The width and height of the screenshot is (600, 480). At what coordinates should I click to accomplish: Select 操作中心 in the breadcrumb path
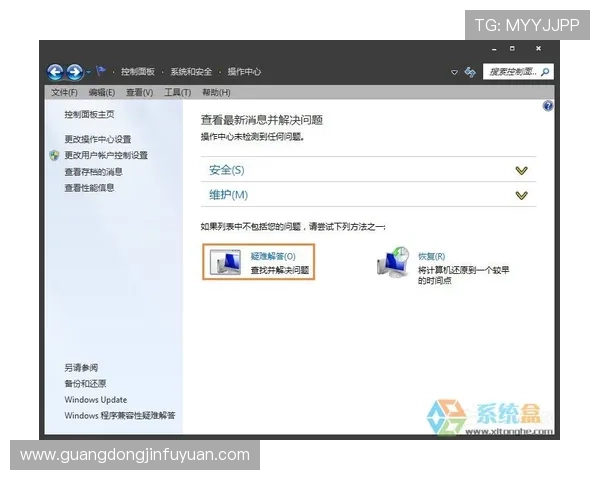(244, 72)
